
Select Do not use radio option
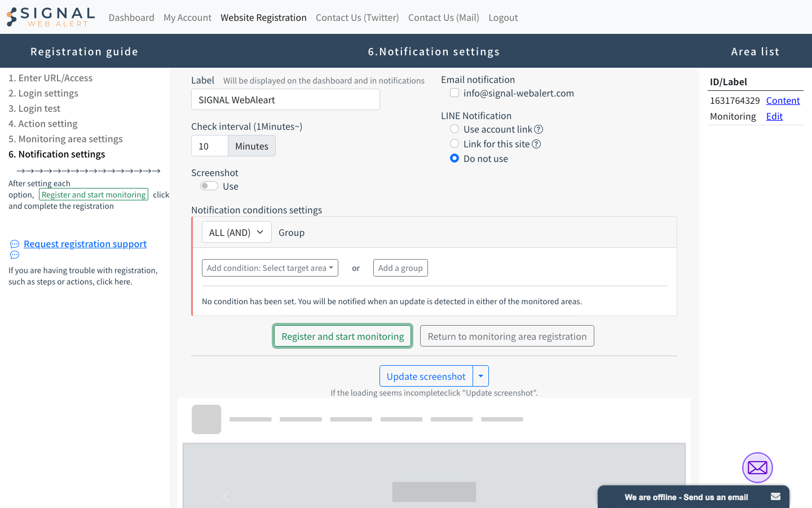[454, 158]
